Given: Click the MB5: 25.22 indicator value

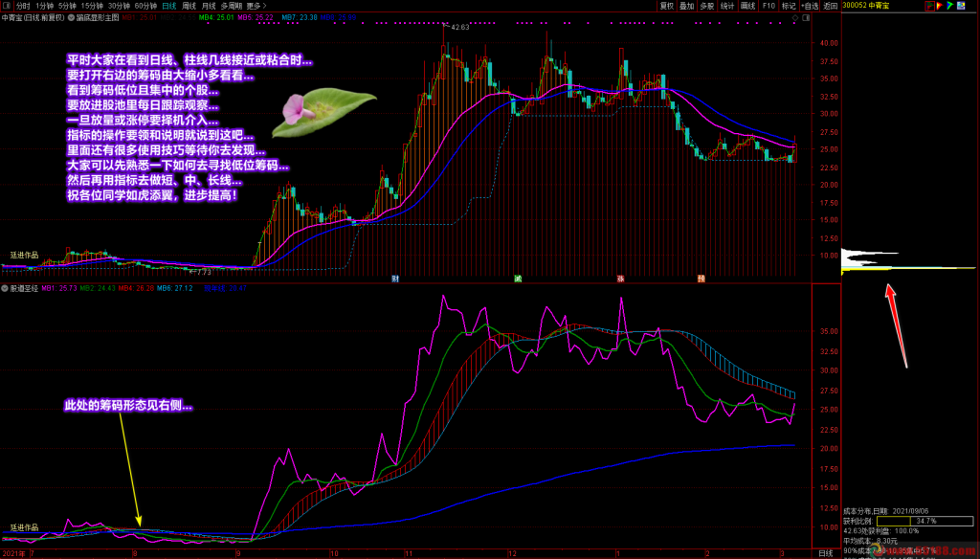Looking at the screenshot, I should pos(256,17).
